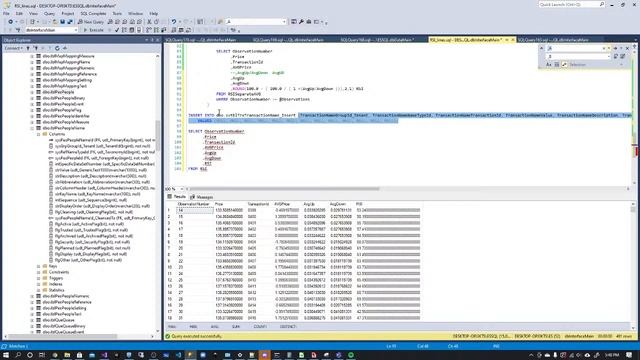
Task: Close the find and replace box
Action: tap(627, 48)
